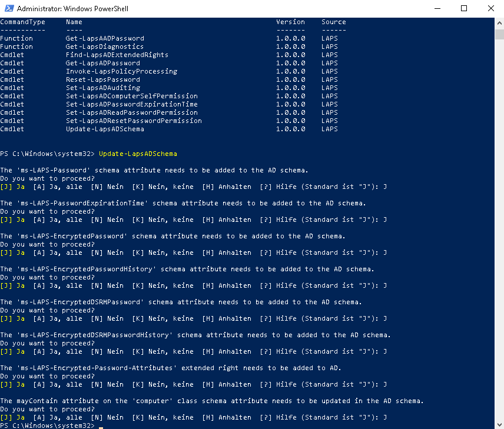Click the Source column header
504x429 pixels.
tap(334, 22)
